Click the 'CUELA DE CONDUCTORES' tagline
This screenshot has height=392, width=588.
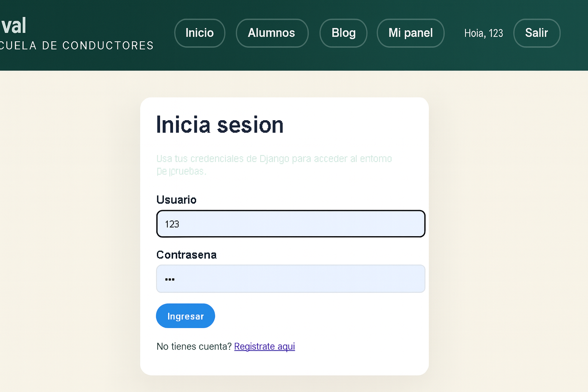click(x=77, y=46)
